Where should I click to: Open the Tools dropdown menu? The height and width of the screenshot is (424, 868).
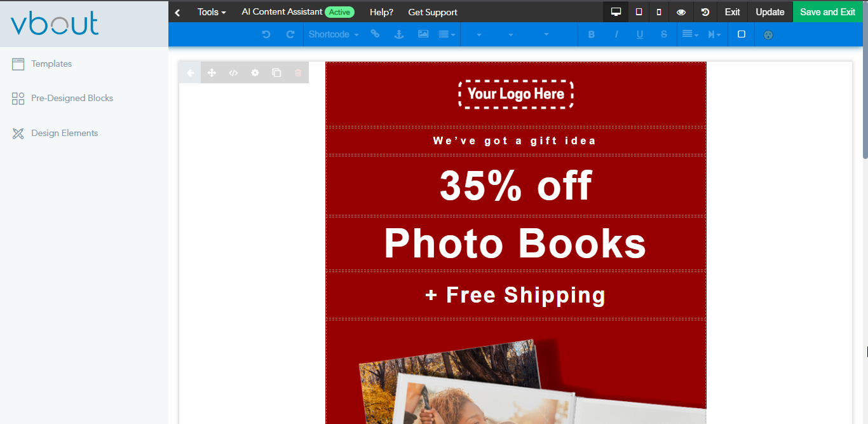[212, 12]
